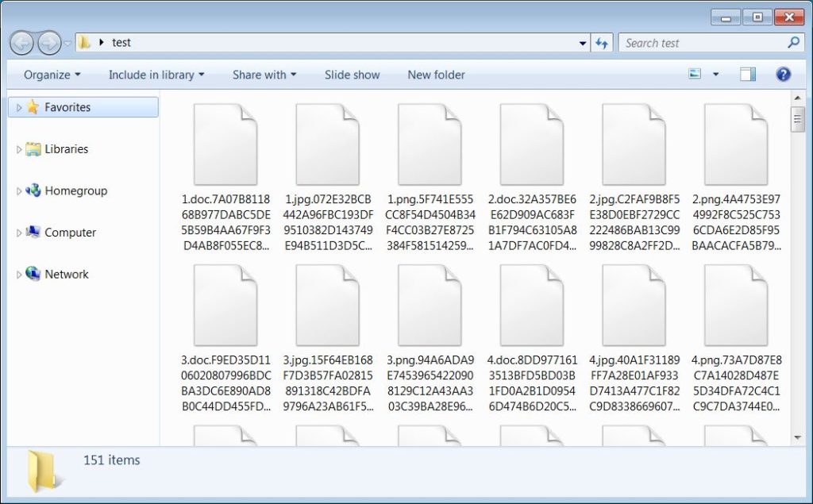This screenshot has height=504, width=813.
Task: Click the Homegroup globe icon
Action: click(33, 190)
